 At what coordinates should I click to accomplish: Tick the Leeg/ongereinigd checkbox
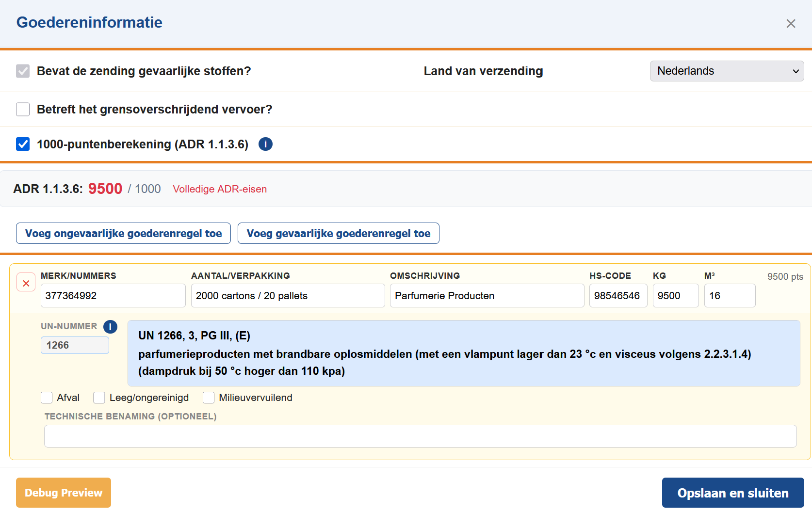click(99, 398)
